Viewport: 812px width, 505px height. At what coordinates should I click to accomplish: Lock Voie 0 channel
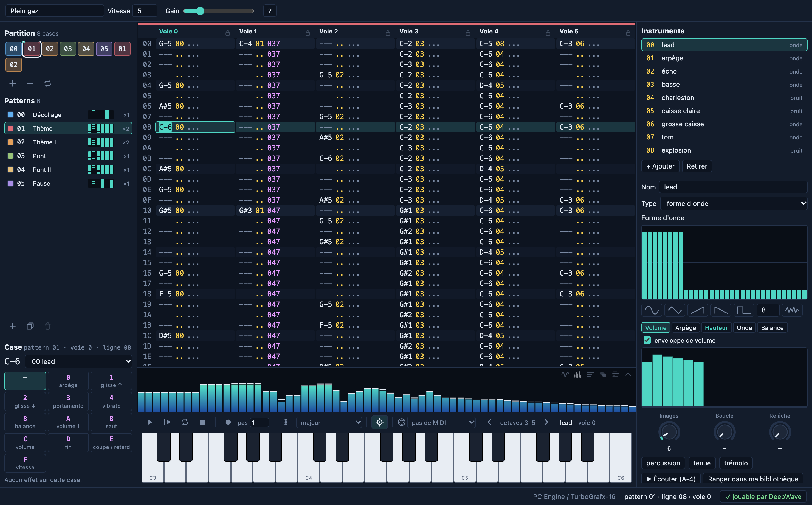228,33
